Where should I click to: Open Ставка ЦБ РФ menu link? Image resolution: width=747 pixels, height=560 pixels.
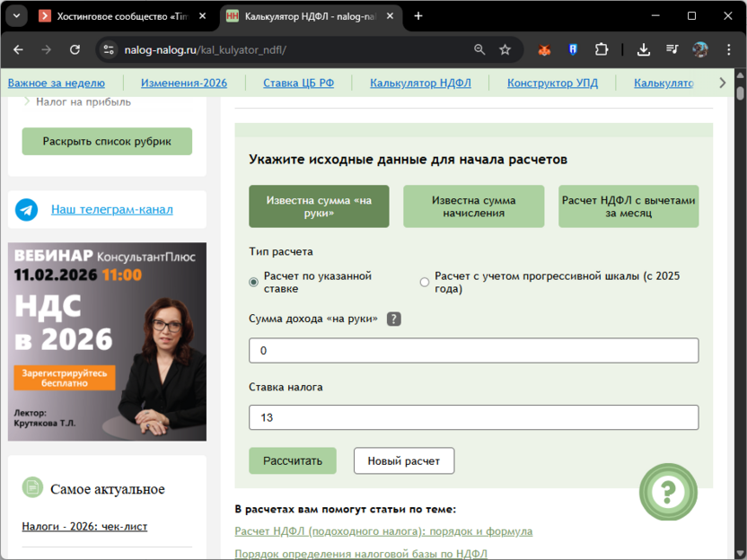[299, 83]
